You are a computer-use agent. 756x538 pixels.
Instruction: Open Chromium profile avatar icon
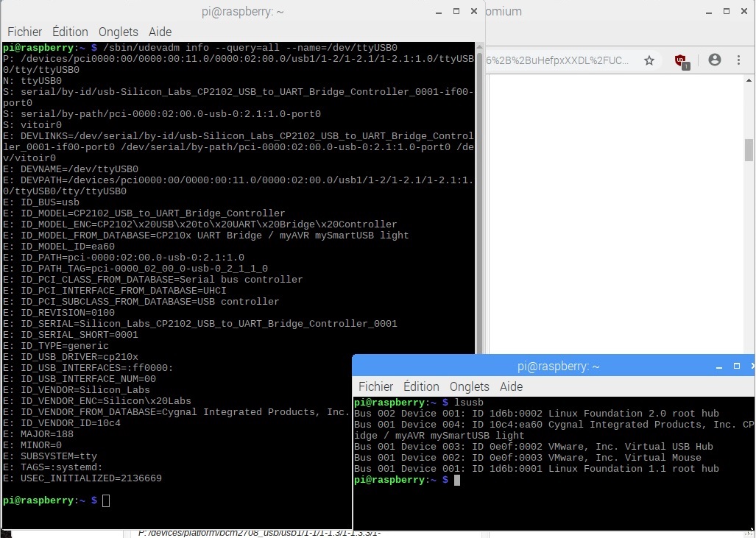(715, 60)
